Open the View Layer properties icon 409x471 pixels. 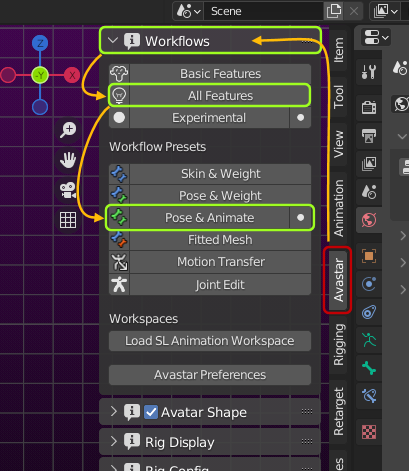(x=369, y=164)
